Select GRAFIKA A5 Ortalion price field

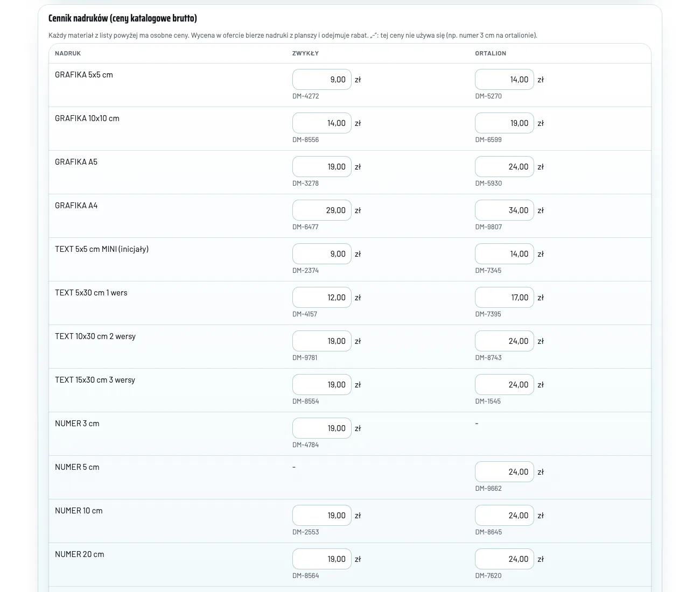point(505,167)
